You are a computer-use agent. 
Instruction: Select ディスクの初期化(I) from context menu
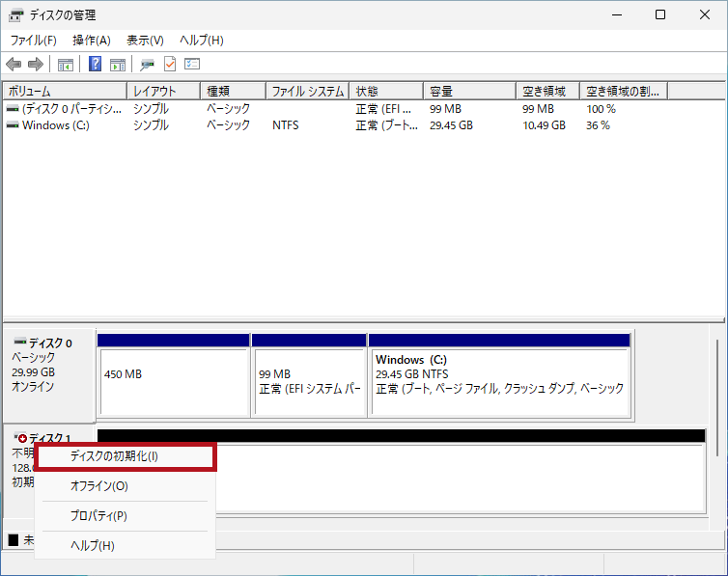click(x=114, y=456)
